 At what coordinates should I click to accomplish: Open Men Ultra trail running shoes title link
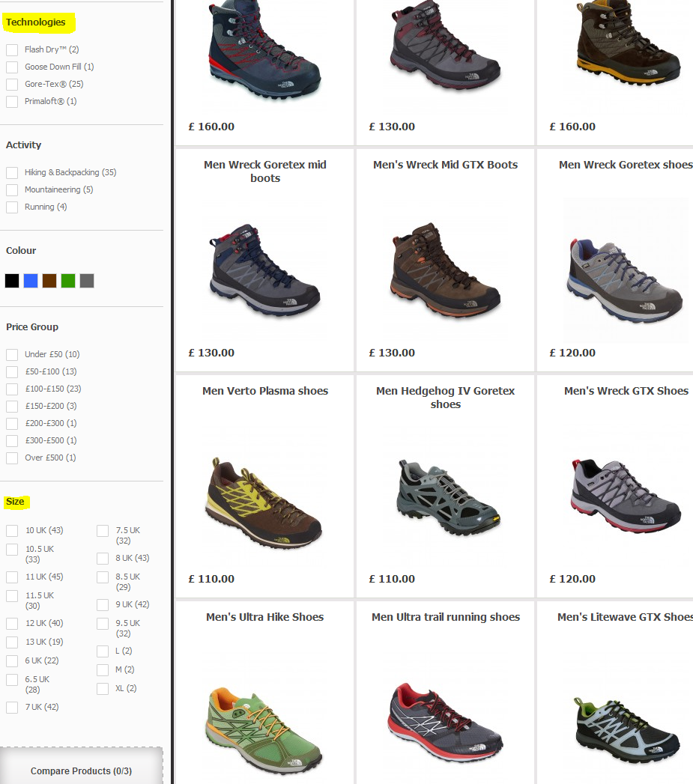pos(445,617)
